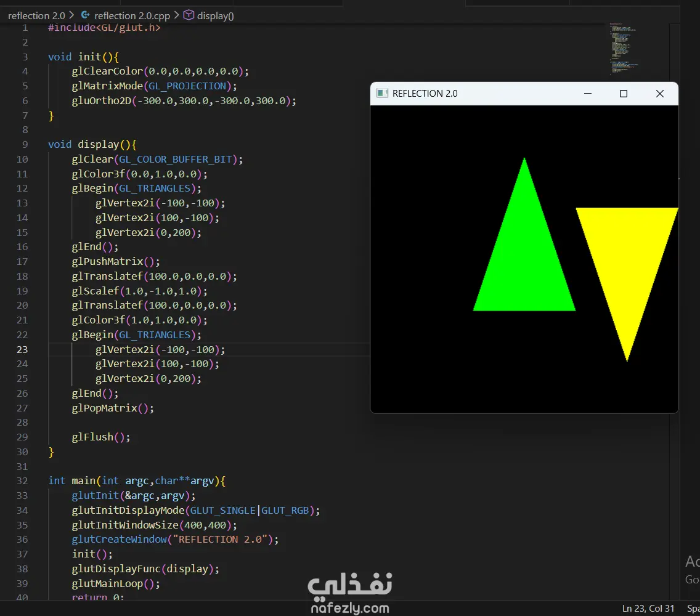Click the cube symbol icon before display()
Viewport: 700px width, 616px height.
[x=189, y=15]
